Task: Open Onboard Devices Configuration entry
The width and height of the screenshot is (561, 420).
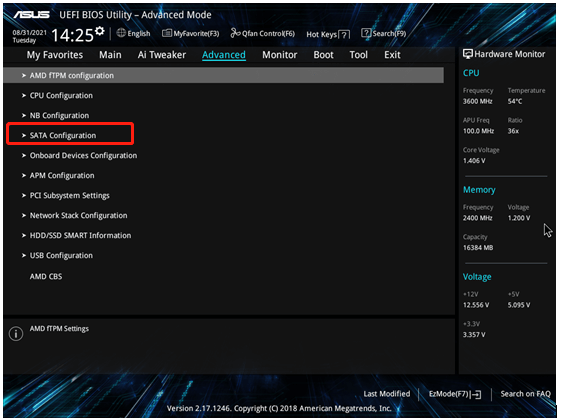Action: (83, 156)
